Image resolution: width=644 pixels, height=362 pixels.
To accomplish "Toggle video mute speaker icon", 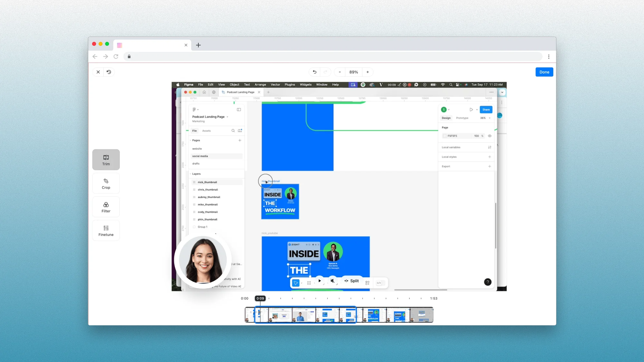I will click(332, 281).
